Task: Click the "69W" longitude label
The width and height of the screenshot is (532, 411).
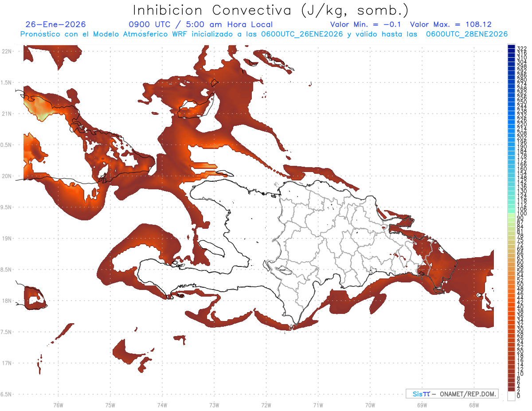Action: tap(422, 405)
